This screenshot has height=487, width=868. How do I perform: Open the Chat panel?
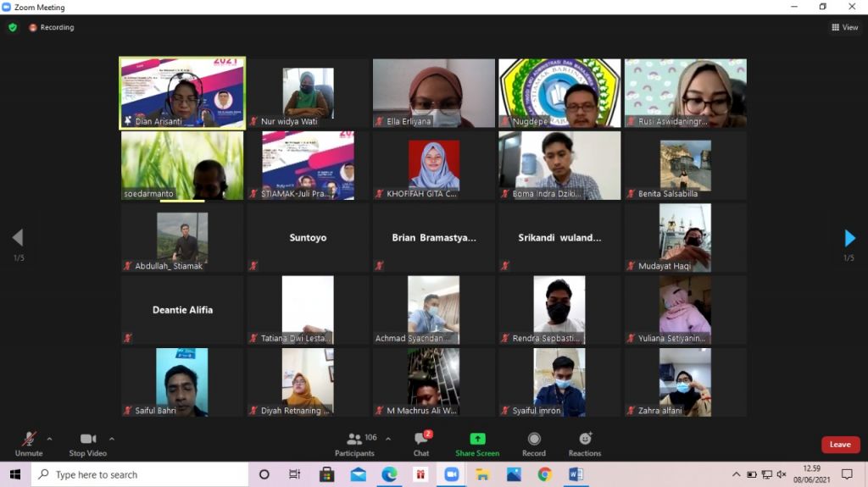[x=421, y=444]
